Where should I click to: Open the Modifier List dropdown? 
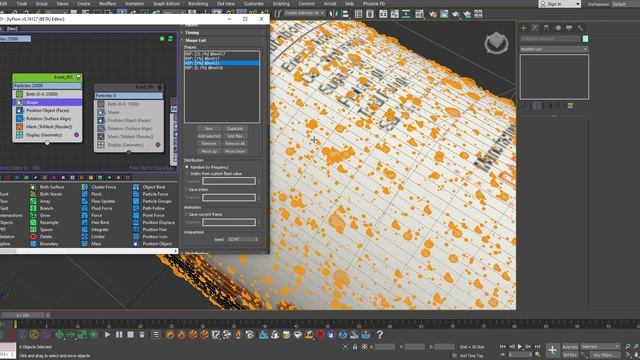coord(554,49)
